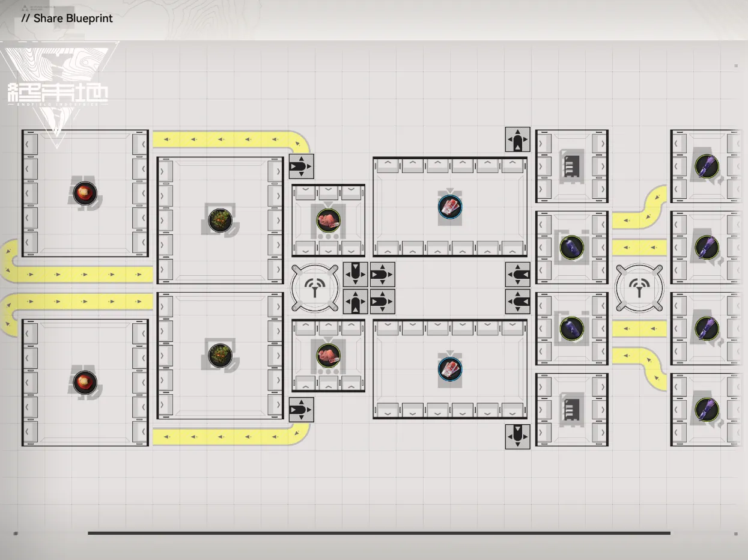748x560 pixels.
Task: Select the lower green plant item icon
Action: coord(219,355)
